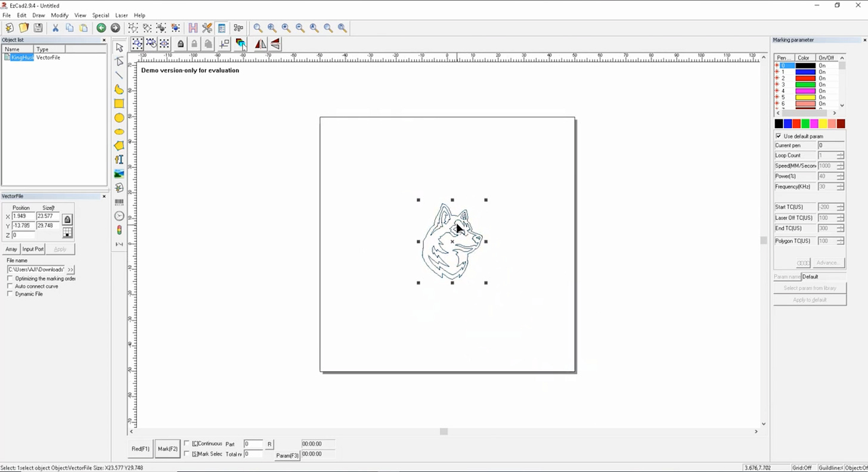The image size is (868, 472).
Task: Select the Ellipse drawing tool
Action: (119, 117)
